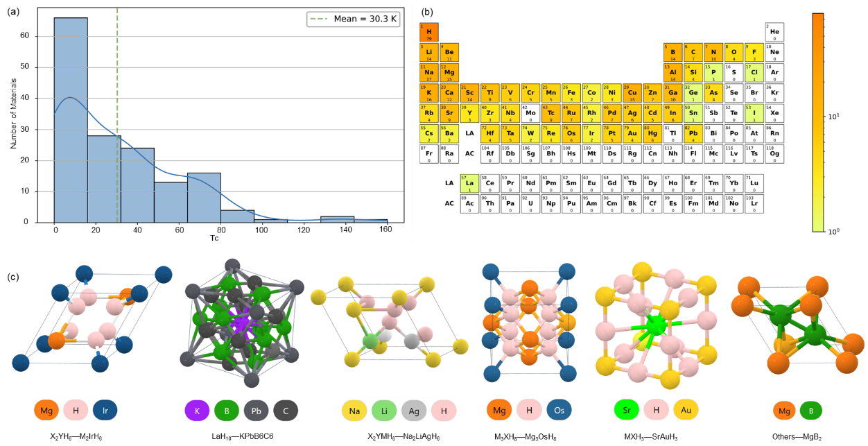
Task: Click the gold Au atom legend circle
Action: click(686, 409)
